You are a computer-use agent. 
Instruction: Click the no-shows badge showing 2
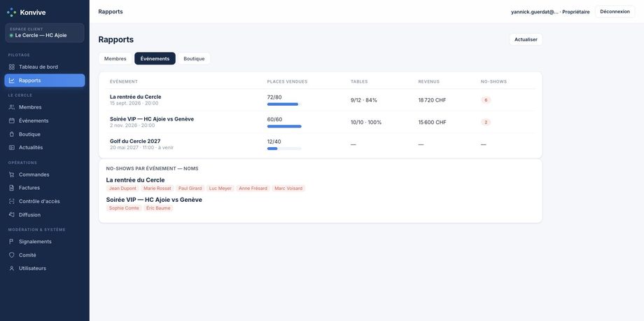coord(486,123)
